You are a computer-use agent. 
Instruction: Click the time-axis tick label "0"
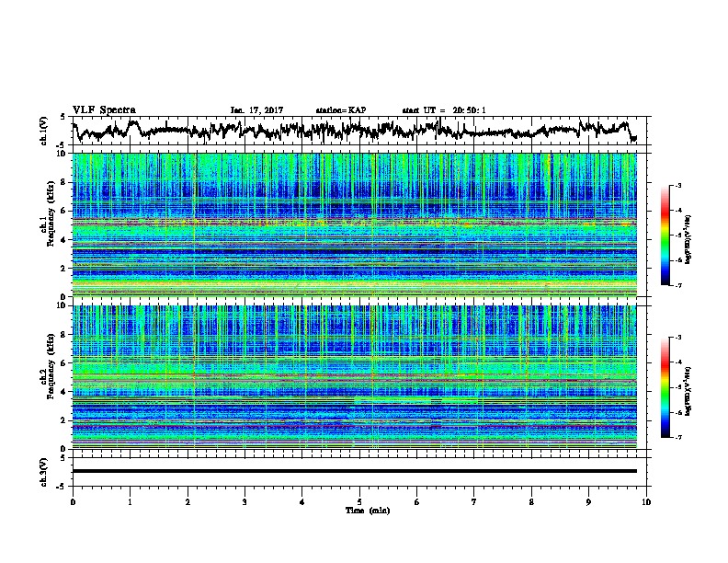tap(73, 502)
